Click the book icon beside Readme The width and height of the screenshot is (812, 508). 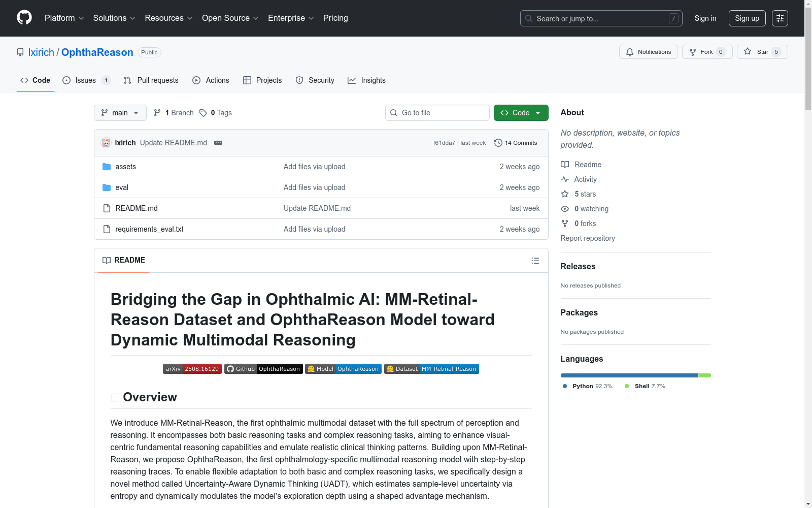[x=565, y=165]
